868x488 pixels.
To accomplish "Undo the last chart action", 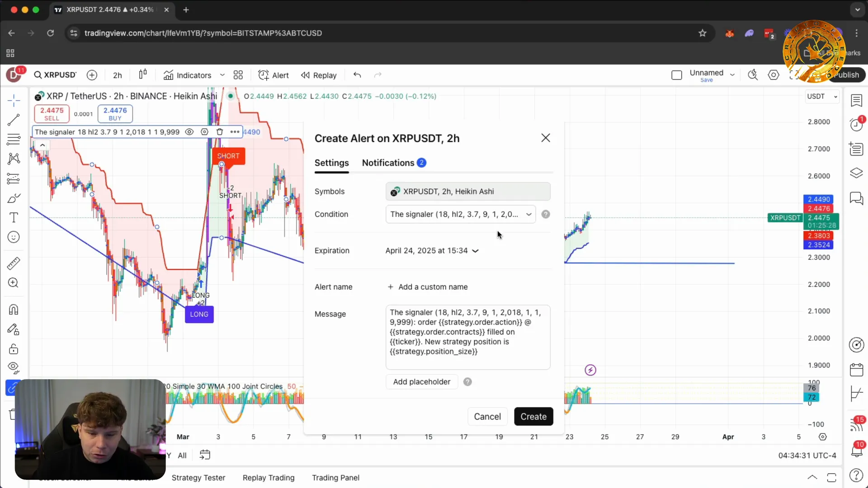I will pos(357,75).
